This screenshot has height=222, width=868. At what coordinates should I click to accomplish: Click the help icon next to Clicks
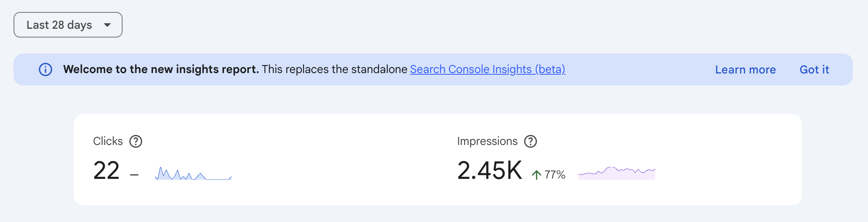136,141
